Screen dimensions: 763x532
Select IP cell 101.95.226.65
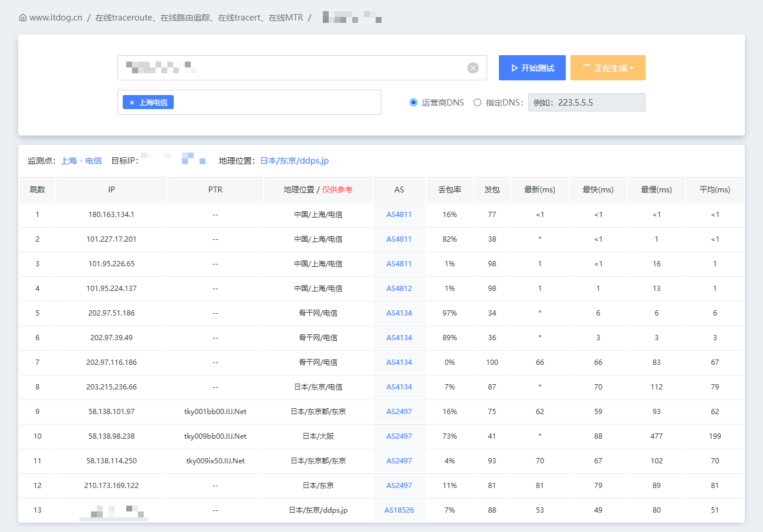coord(112,264)
